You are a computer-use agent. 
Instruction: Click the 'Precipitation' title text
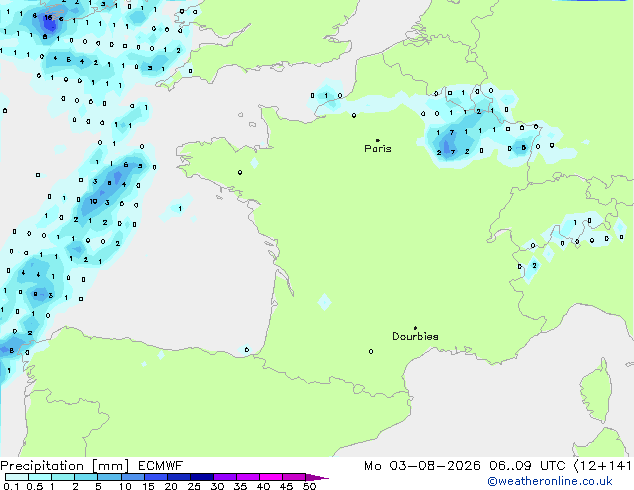click(x=42, y=466)
